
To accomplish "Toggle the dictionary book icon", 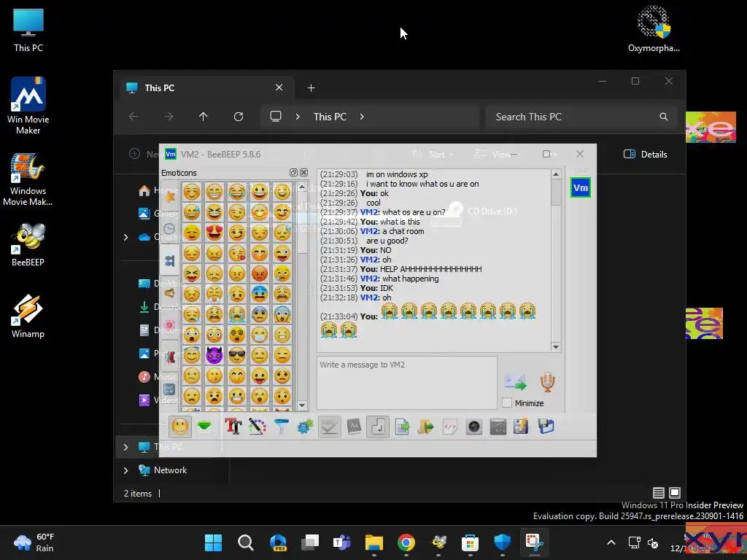I will (354, 426).
